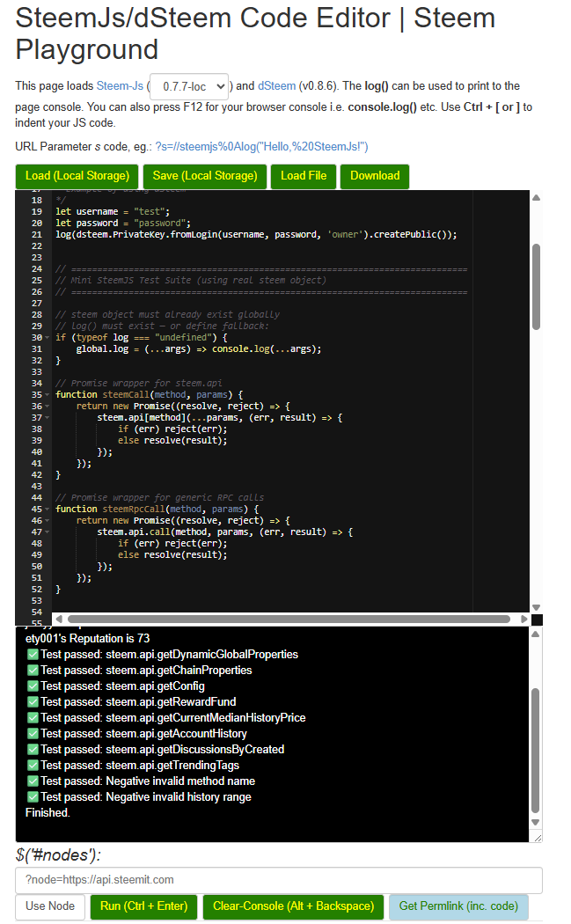Click Save (Local Storage) button
This screenshot has width=571, height=924.
(205, 176)
